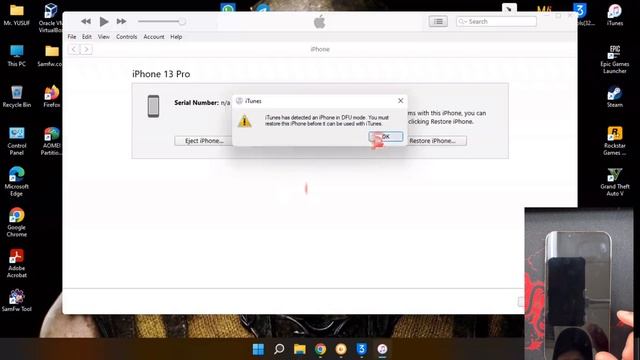Open the File menu
This screenshot has width=640, height=360.
pyautogui.click(x=72, y=37)
